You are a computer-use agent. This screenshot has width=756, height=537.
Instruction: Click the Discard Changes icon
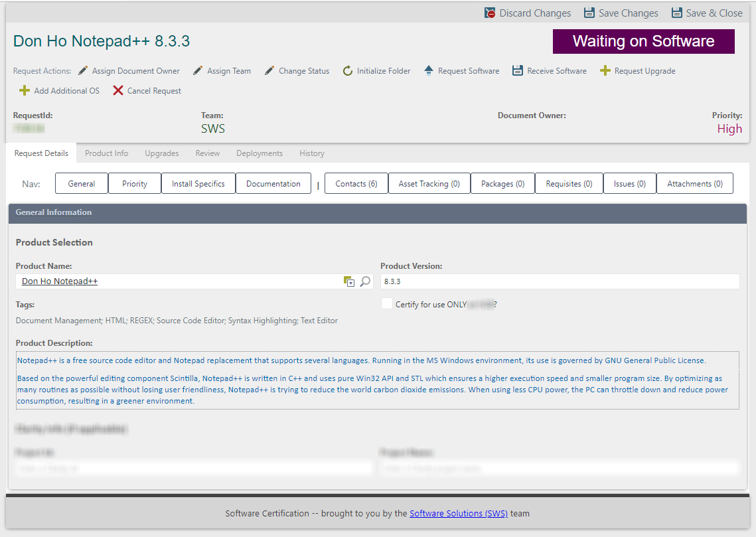click(490, 13)
